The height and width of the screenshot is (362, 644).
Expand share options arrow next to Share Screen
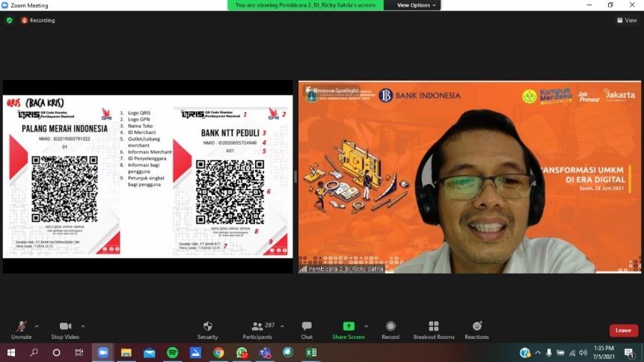(367, 327)
